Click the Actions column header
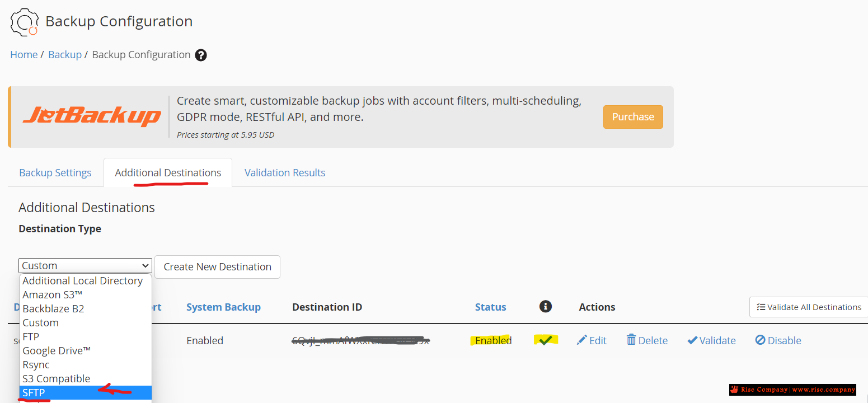 [x=597, y=307]
